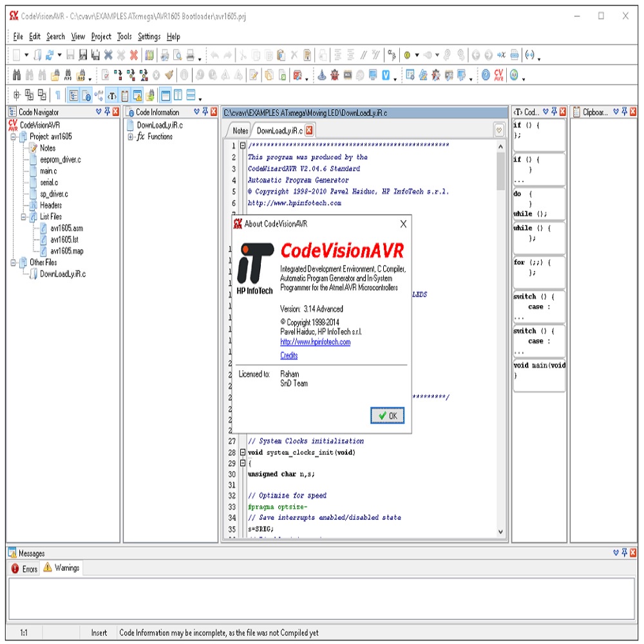Open the http://www.hpinfotech.com link
Screen dimensions: 644x644
[315, 342]
